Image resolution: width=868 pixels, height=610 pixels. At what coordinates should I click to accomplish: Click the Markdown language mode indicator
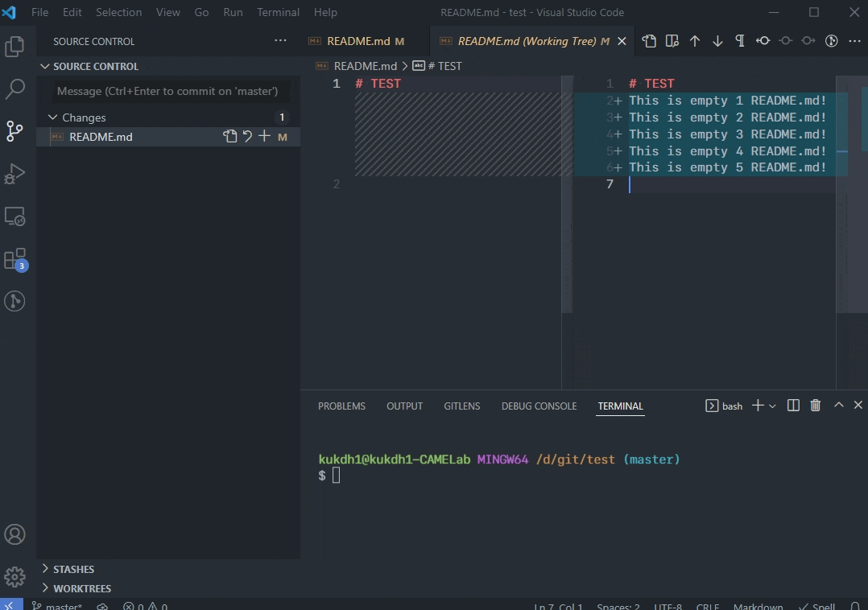pos(758,606)
